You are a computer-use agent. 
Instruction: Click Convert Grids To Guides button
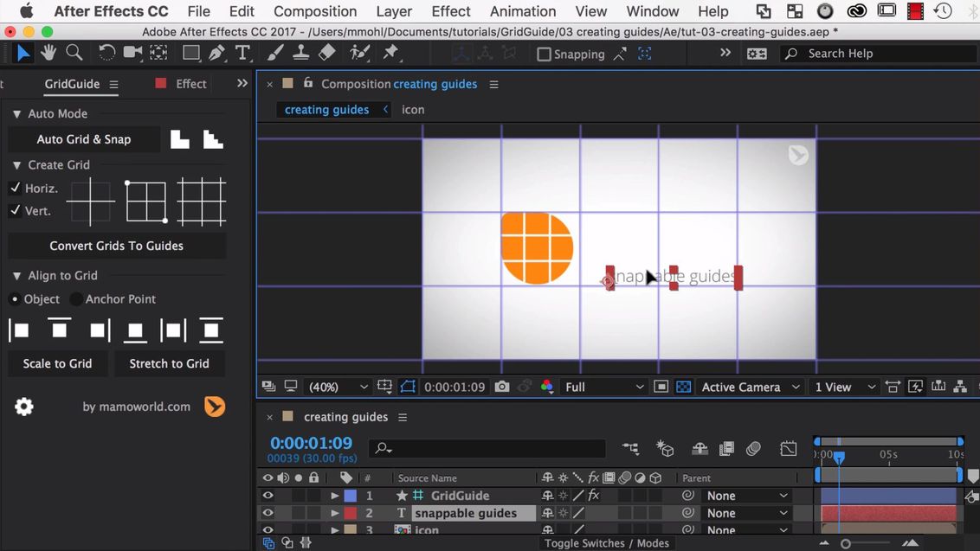(x=116, y=246)
